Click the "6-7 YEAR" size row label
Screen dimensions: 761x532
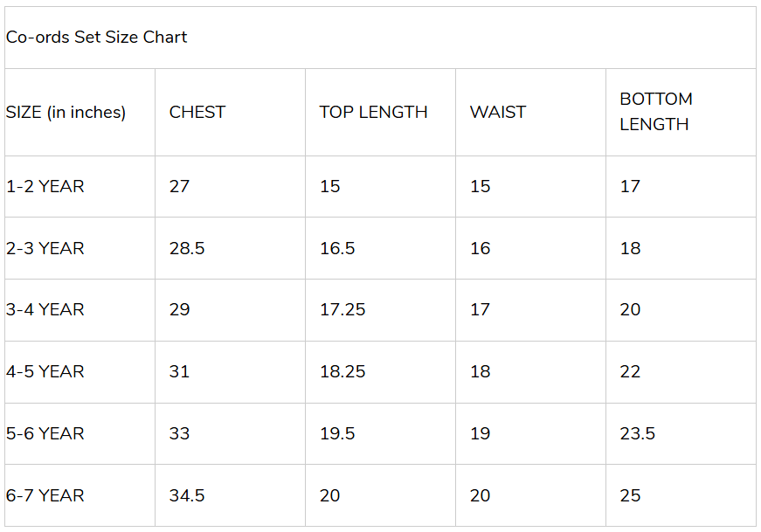pos(45,496)
